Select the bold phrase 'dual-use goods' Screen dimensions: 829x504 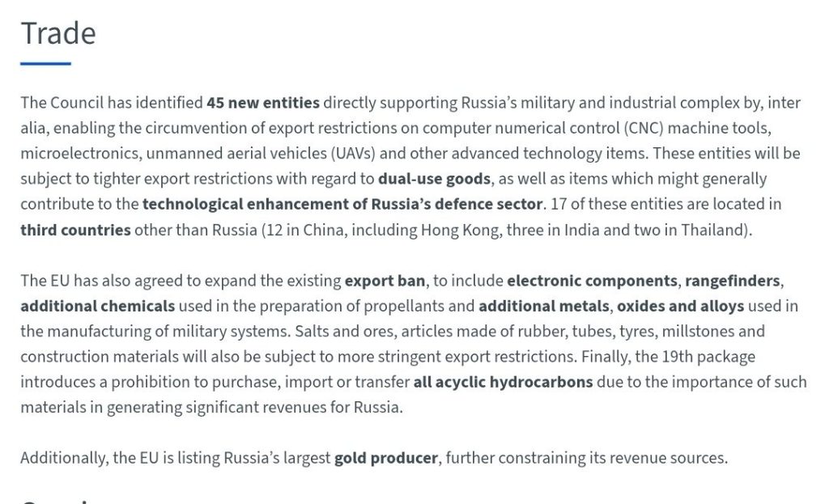point(434,178)
